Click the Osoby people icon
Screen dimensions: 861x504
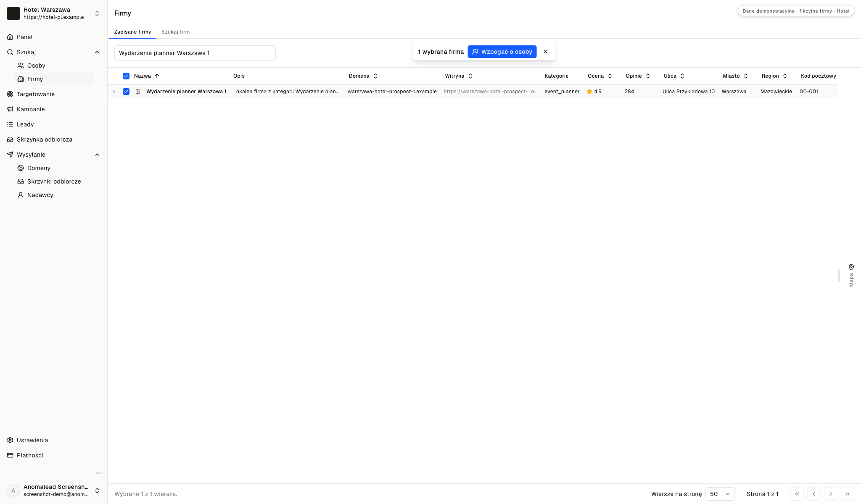(21, 66)
